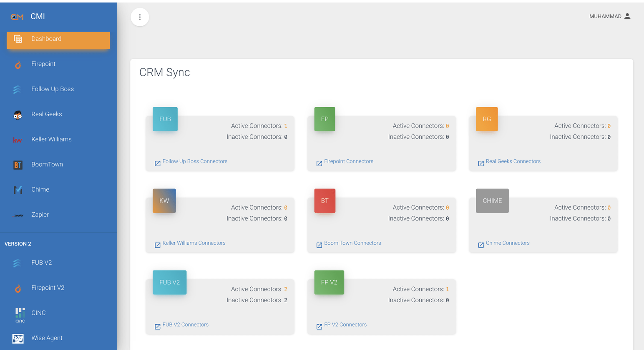Click the Zapier logo icon in sidebar
The image size is (644, 361).
pos(19,215)
